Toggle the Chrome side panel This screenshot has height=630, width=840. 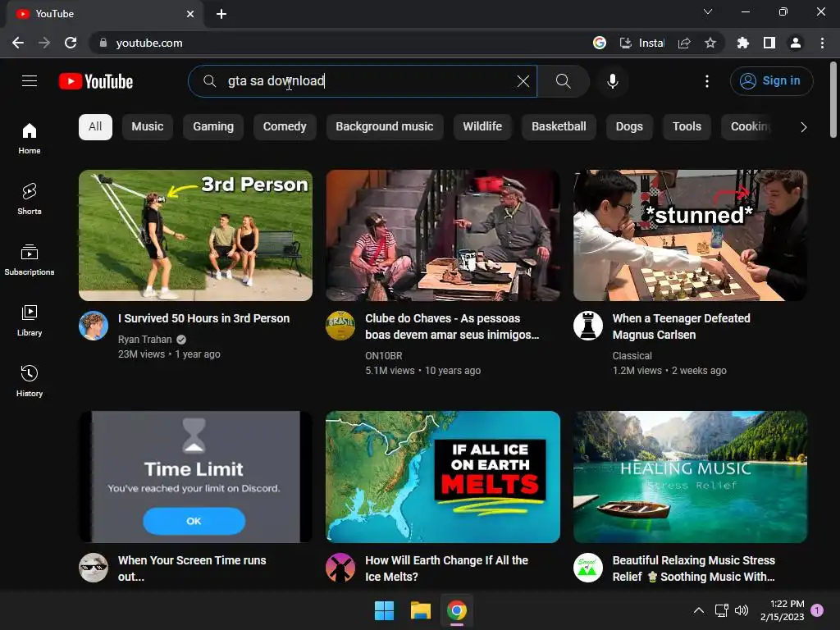pyautogui.click(x=769, y=43)
